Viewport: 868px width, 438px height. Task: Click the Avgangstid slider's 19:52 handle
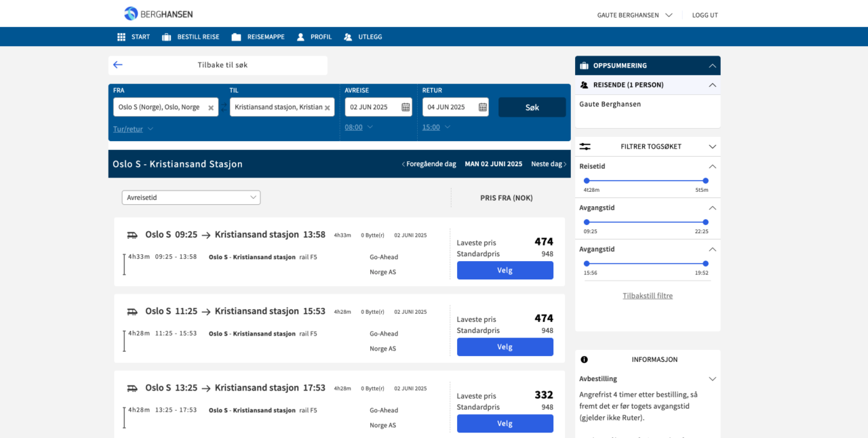pos(705,263)
